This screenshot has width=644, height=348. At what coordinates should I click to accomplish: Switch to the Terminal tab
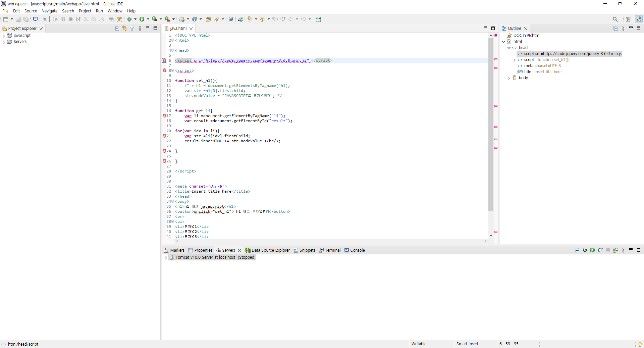(330, 250)
